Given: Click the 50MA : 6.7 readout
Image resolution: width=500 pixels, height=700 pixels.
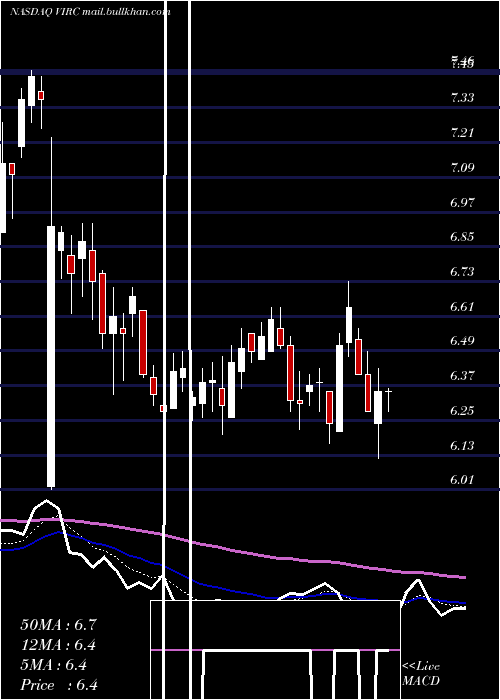Looking at the screenshot, I should 58,625.
